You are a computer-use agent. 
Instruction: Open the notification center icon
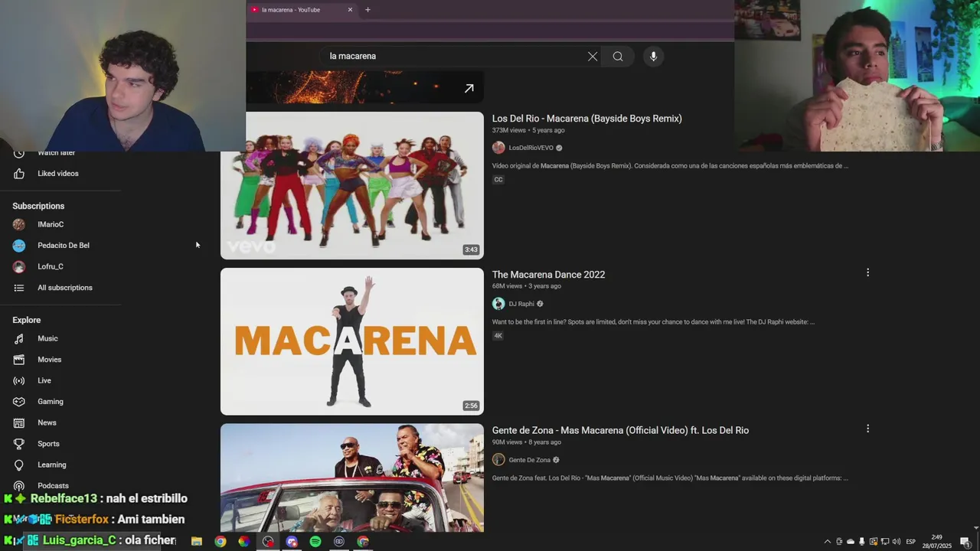coord(965,542)
